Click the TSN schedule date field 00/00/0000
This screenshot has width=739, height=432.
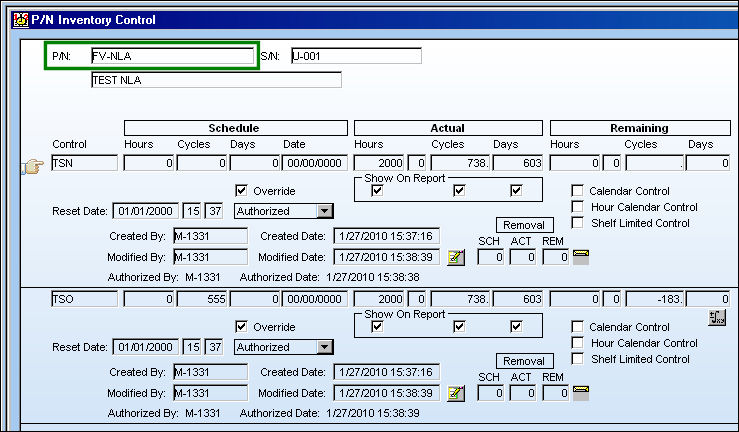[x=315, y=163]
